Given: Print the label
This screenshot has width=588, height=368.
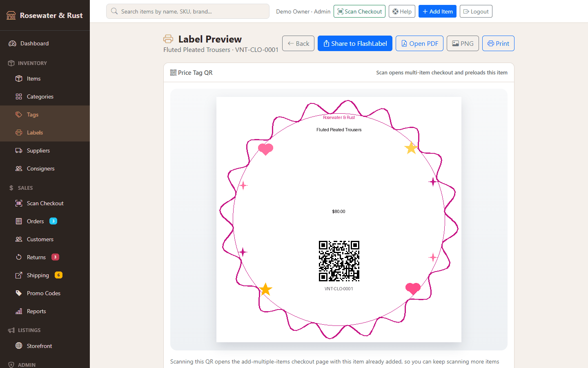Looking at the screenshot, I should (x=498, y=43).
